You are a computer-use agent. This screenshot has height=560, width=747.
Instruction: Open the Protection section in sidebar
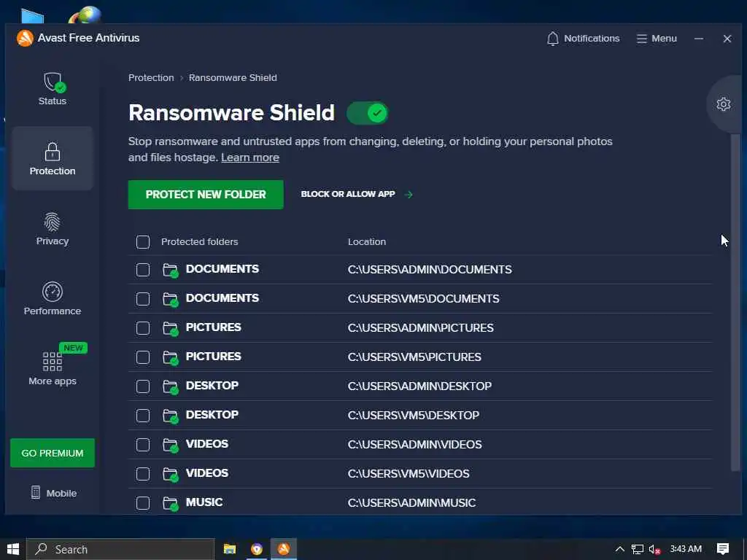[x=53, y=158]
